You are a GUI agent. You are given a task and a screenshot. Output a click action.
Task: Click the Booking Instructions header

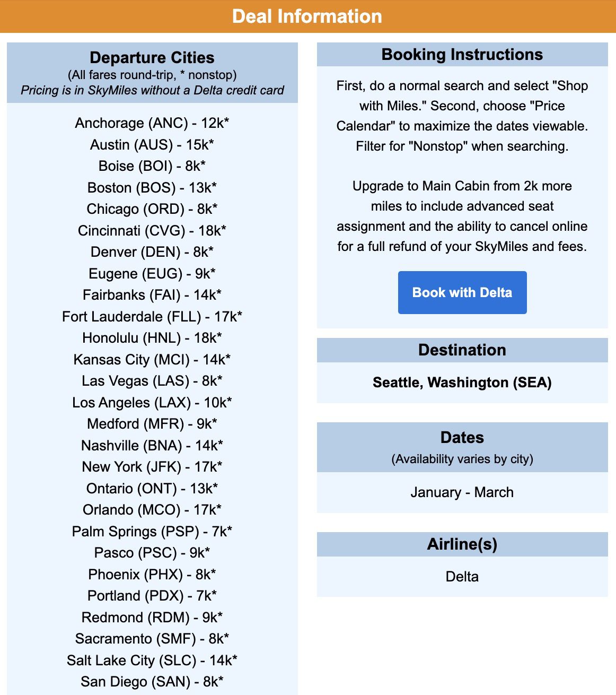point(462,55)
